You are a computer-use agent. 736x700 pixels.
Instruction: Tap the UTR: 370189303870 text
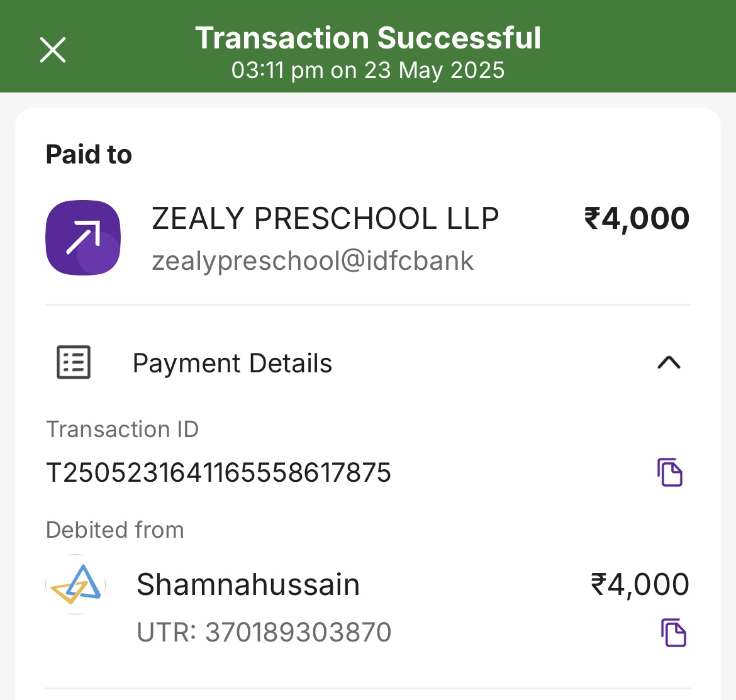[264, 632]
